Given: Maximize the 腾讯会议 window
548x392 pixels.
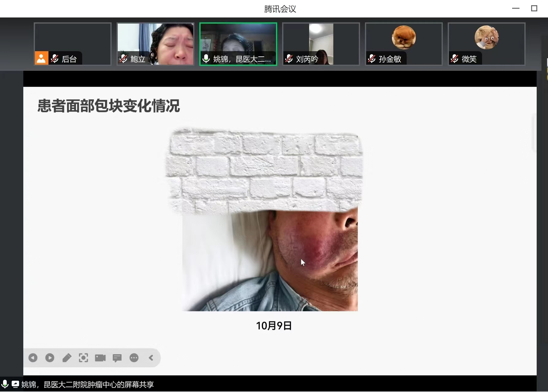Looking at the screenshot, I should [x=534, y=9].
